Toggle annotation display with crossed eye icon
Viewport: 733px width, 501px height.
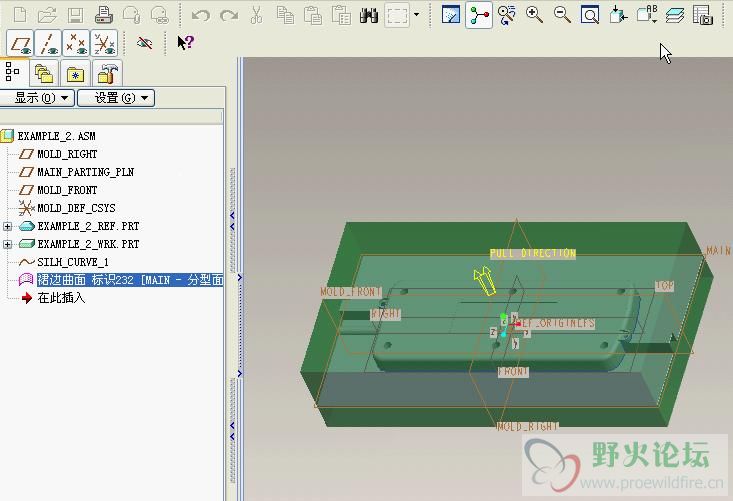[x=144, y=43]
